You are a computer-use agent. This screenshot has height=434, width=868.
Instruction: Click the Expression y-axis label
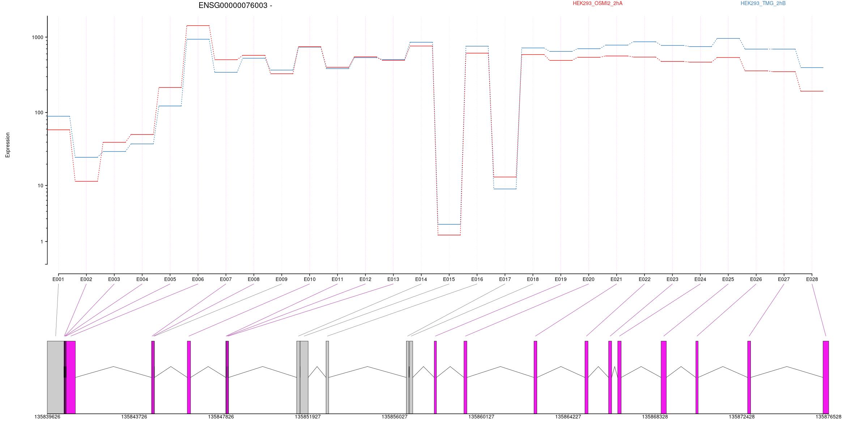click(8, 145)
